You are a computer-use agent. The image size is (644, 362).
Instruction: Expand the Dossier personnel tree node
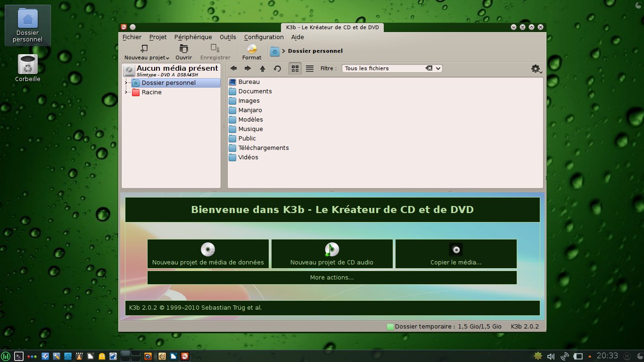pyautogui.click(x=126, y=83)
